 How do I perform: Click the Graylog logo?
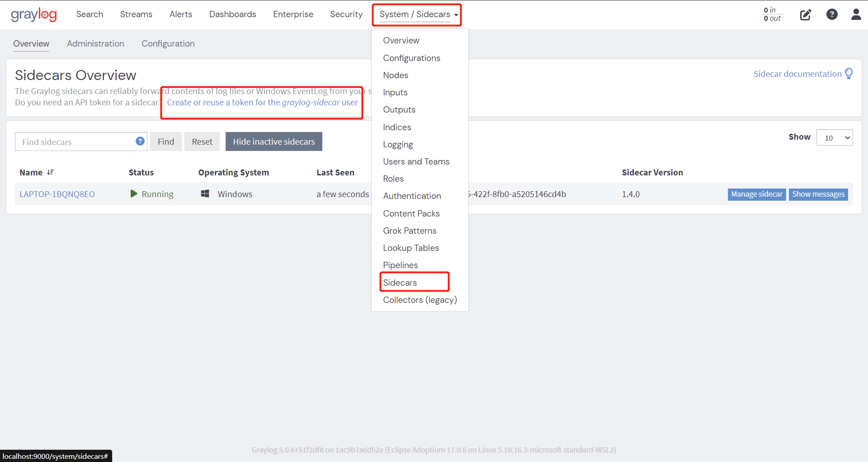[34, 14]
